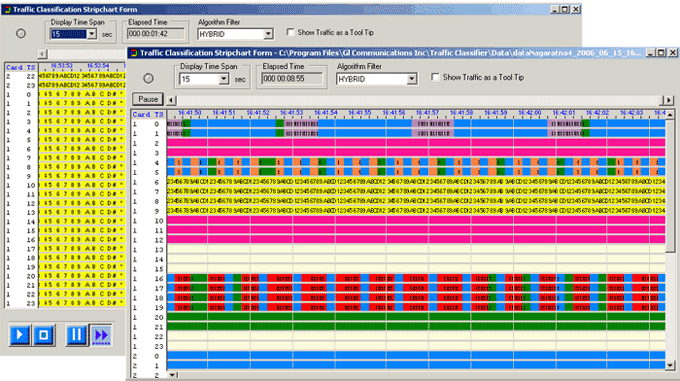Select the card 2 timeslot 0 blue strip
680x381 pixels.
[416, 356]
